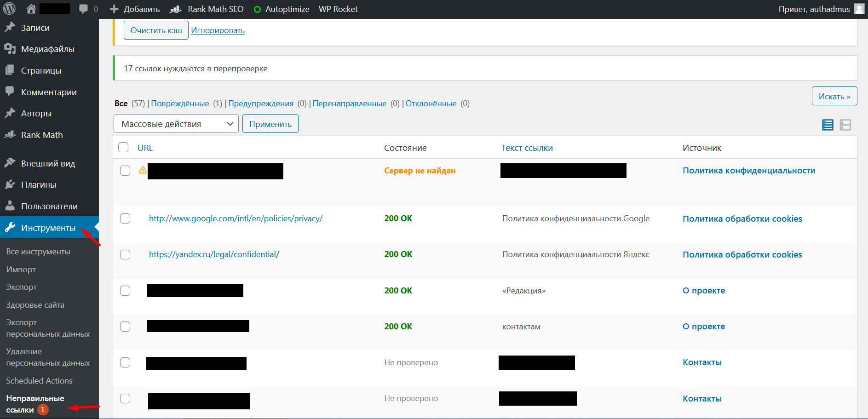The width and height of the screenshot is (868, 419).
Task: Click the wrench icon next to Инструменты
Action: coord(10,227)
